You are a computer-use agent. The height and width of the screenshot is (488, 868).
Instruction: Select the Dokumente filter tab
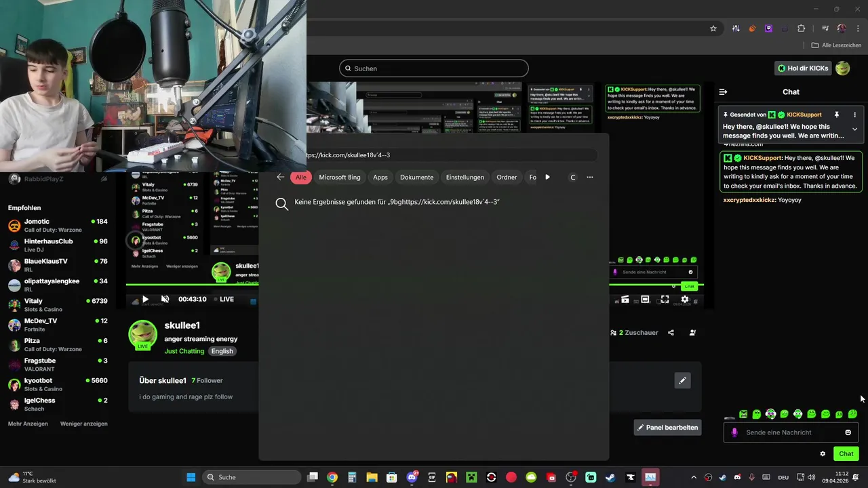(x=416, y=177)
